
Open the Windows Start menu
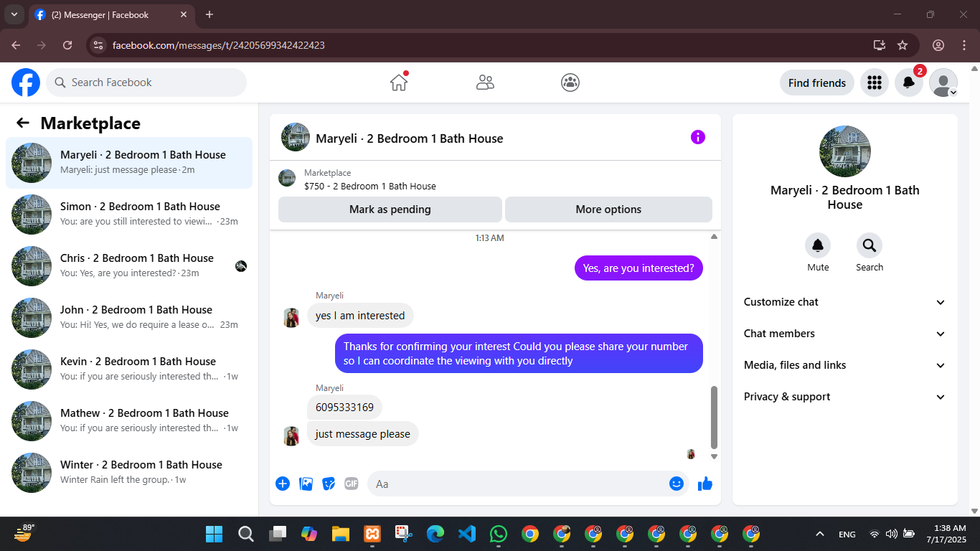[214, 534]
